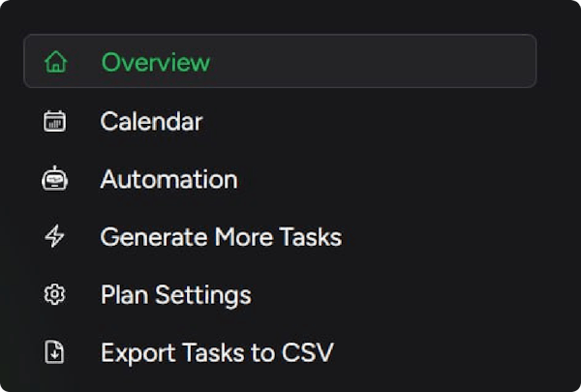Click the green home icon
The height and width of the screenshot is (392, 581).
[55, 63]
